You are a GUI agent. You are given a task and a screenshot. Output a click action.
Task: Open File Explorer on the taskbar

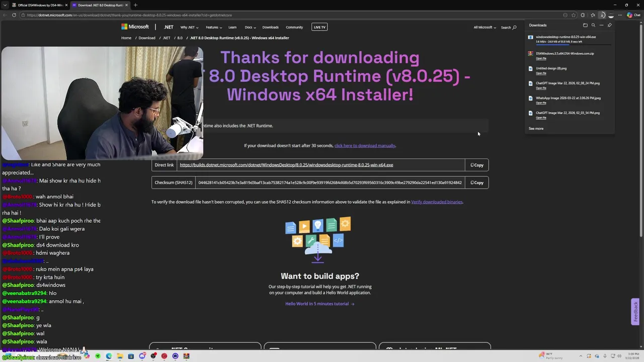point(120,356)
